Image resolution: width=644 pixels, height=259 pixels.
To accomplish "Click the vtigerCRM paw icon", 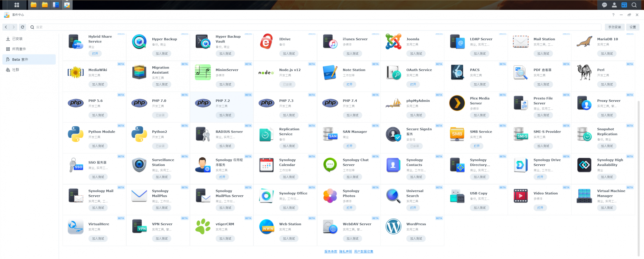I will [203, 227].
